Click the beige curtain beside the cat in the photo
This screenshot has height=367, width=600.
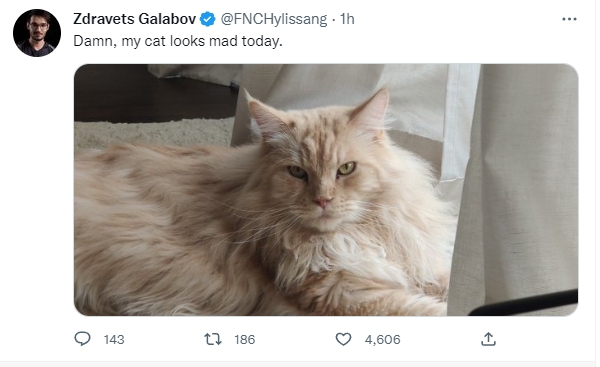coord(524,184)
